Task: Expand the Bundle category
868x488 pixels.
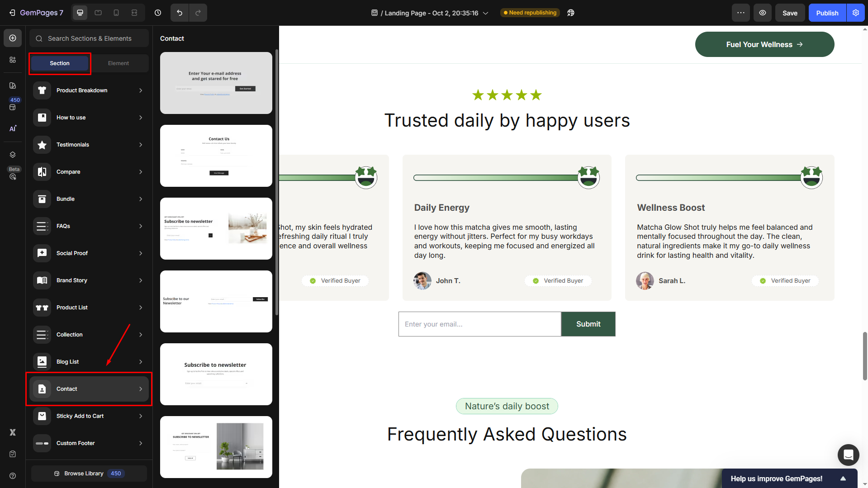Action: click(89, 199)
